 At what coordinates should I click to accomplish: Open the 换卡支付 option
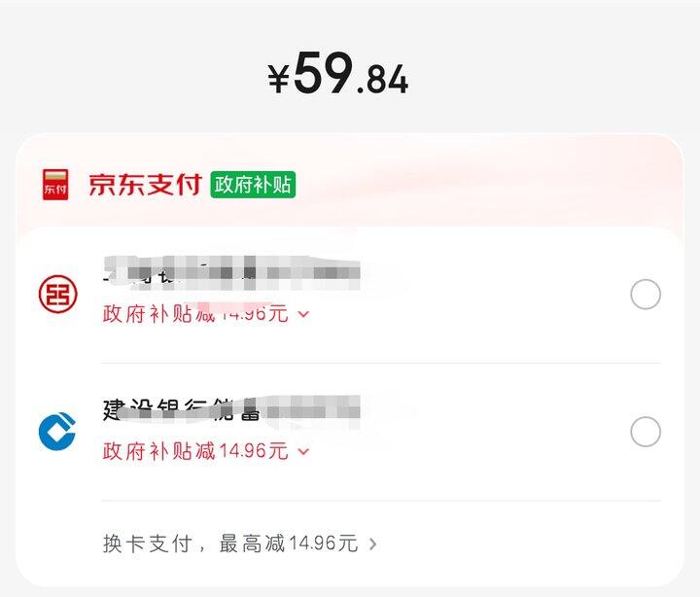(x=148, y=544)
